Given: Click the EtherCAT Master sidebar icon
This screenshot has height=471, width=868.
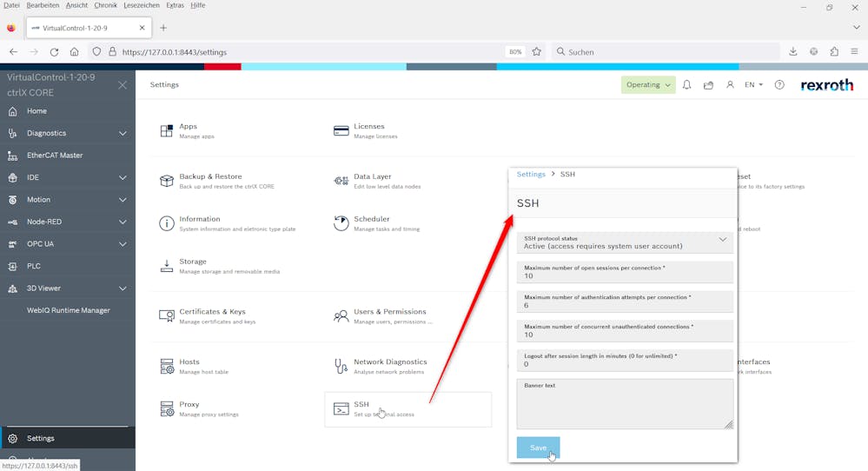Looking at the screenshot, I should (13, 156).
